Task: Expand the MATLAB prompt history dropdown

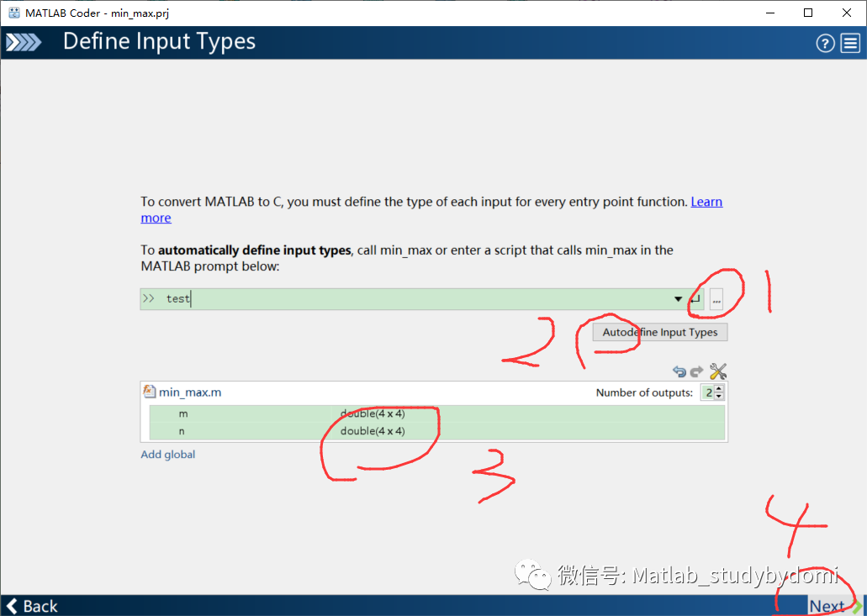Action: 678,299
